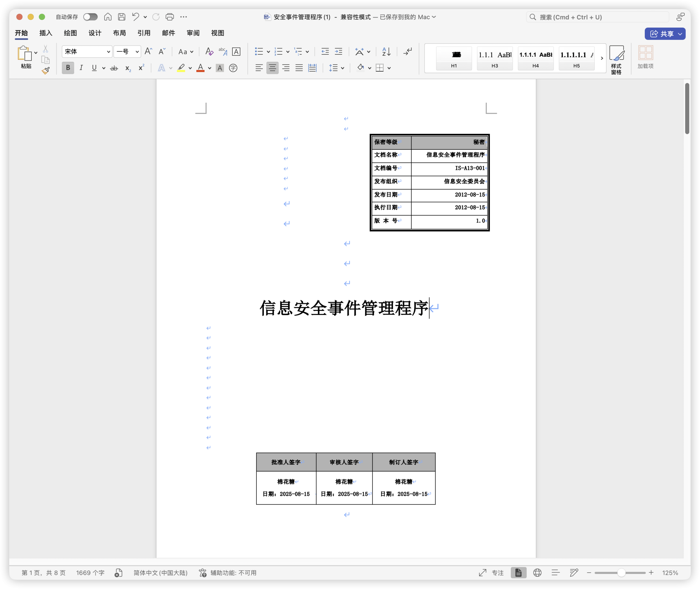Click the distribute text alignment icon
The width and height of the screenshot is (700, 589).
[x=312, y=68]
